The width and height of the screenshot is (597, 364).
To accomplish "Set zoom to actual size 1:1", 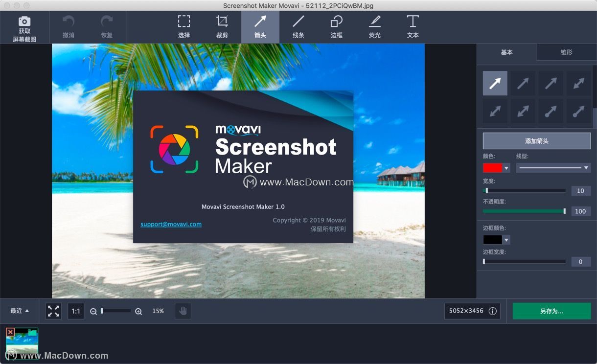I will [x=76, y=311].
